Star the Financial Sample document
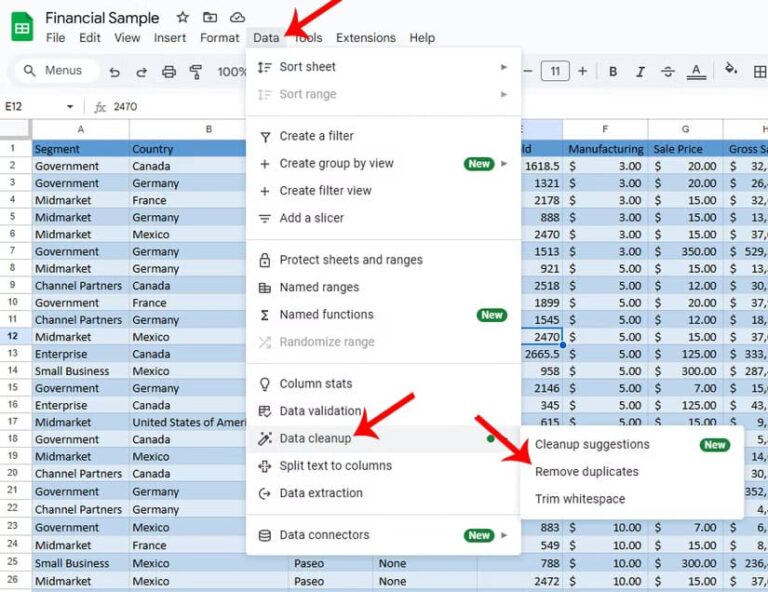 (182, 18)
